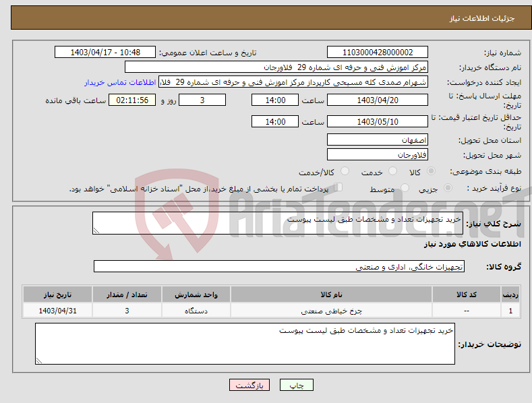Click the شماره نیاز number field

378,53
